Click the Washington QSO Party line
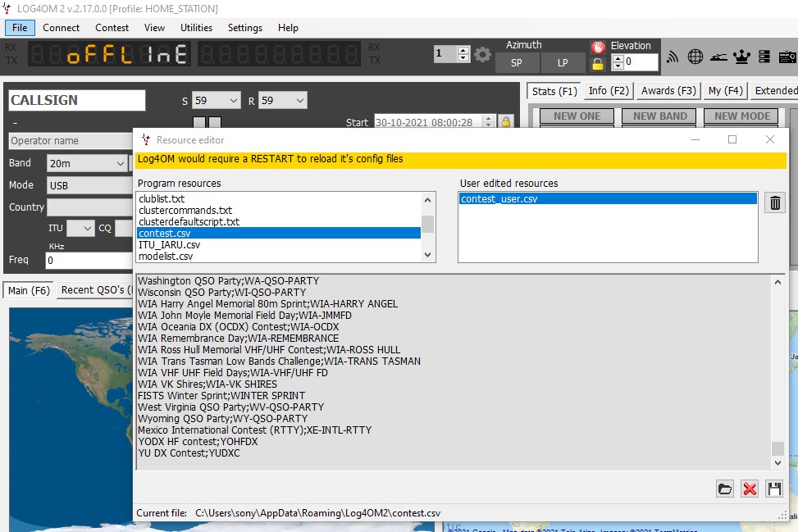Image resolution: width=798 pixels, height=532 pixels. (229, 280)
